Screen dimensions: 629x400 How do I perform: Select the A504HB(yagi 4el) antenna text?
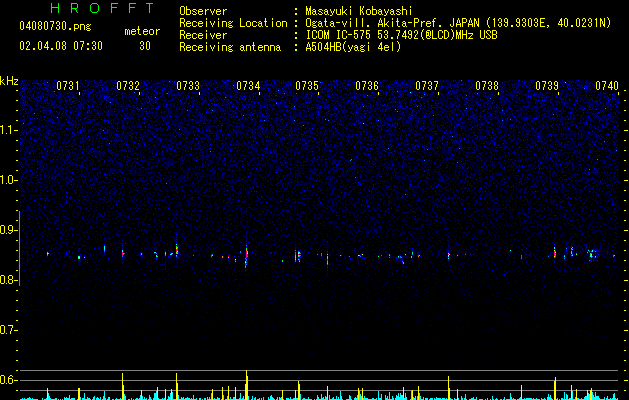(353, 47)
